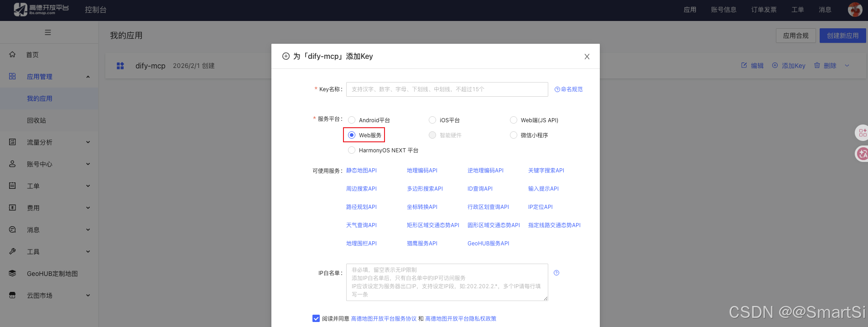Screen dimensions: 868x327
Task: Open 账号信息 in the top navigation
Action: coord(723,10)
